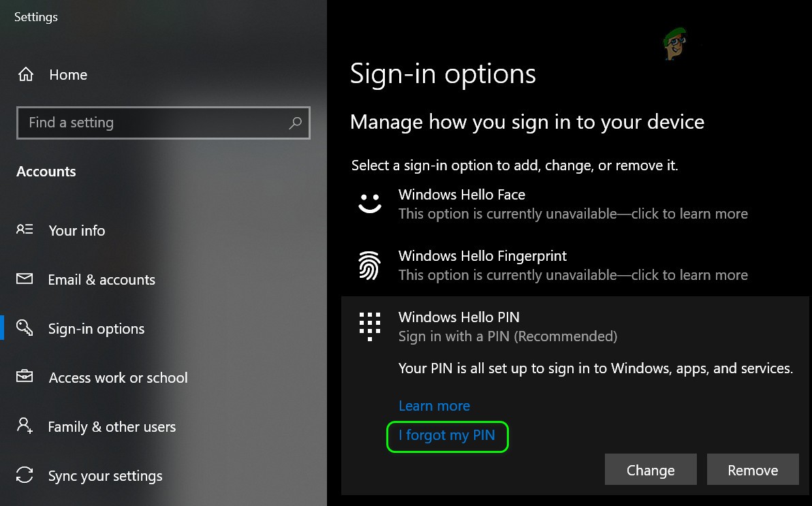
Task: Collapse the Windows Hello PIN section
Action: [x=458, y=317]
